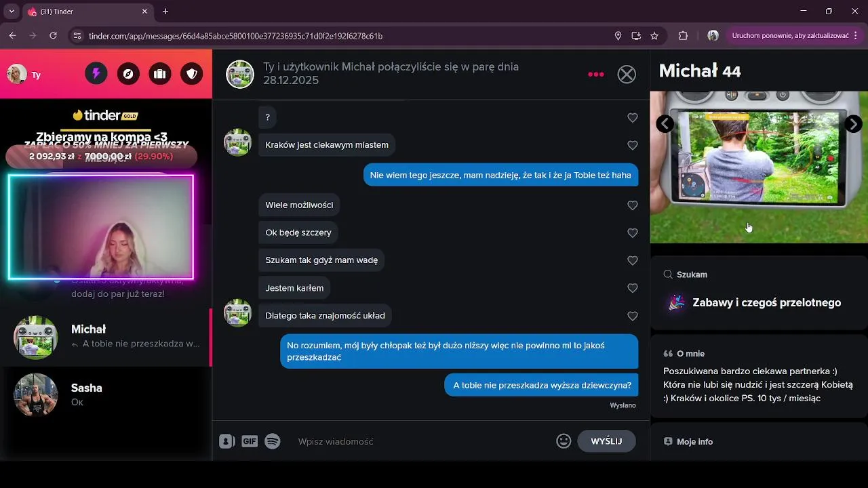Focus the "Wpisz wiadomość" message field

[x=420, y=441]
